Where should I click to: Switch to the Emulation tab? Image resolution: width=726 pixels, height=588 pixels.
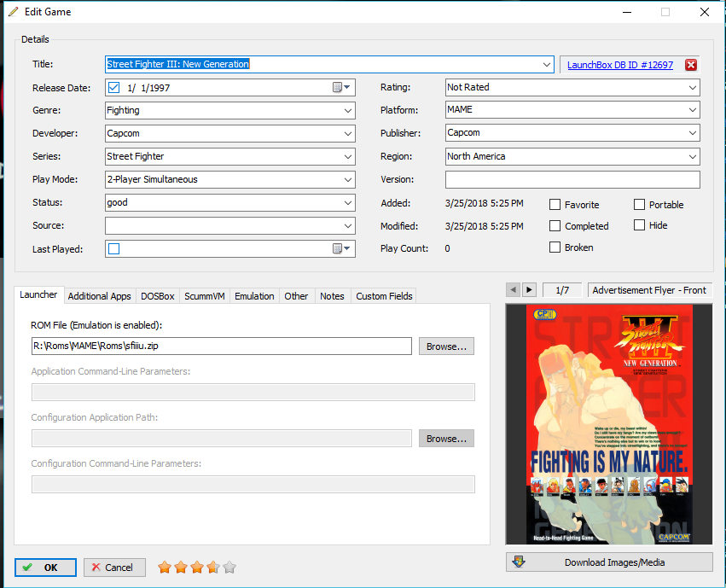pos(254,296)
